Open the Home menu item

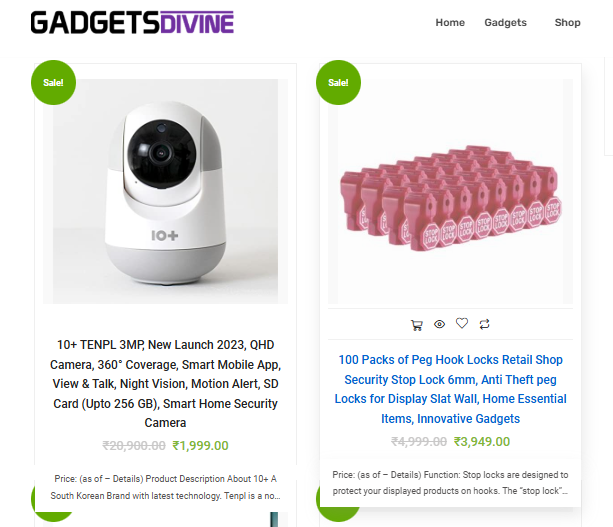click(x=450, y=23)
